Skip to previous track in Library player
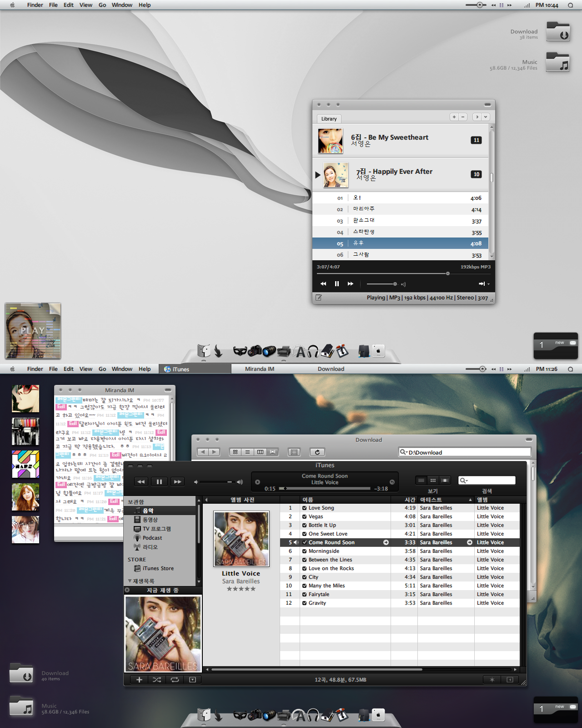The image size is (582, 728). [323, 283]
